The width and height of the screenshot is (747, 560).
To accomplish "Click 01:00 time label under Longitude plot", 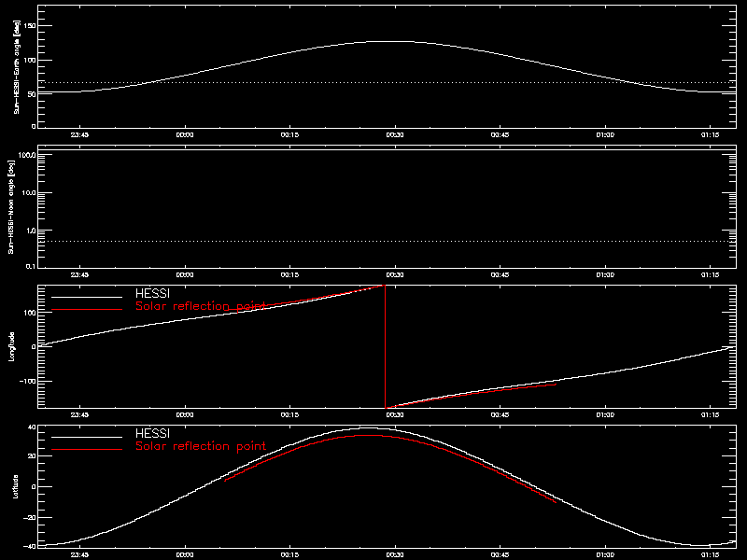I will pos(605,414).
